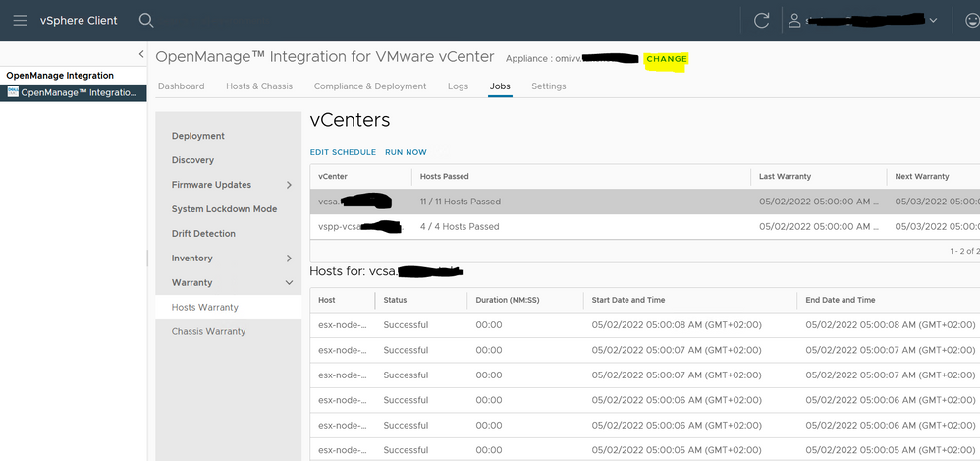Select Chassis Warranty item
Image resolution: width=980 pixels, height=461 pixels.
[209, 331]
